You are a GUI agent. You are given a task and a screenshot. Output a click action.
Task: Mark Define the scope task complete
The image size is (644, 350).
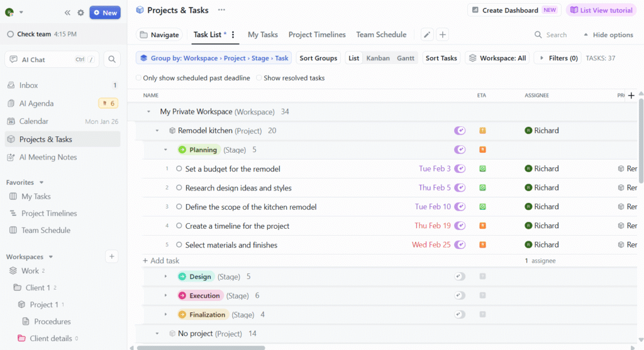tap(179, 207)
